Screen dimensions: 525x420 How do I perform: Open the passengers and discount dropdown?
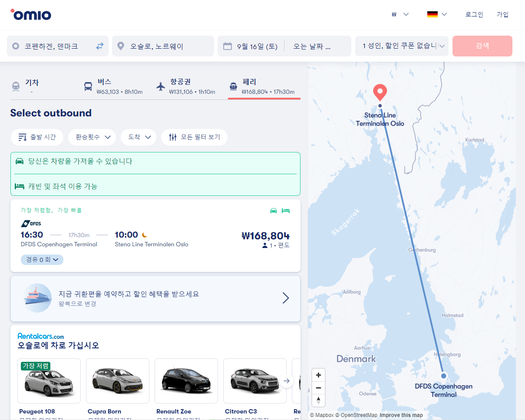(402, 46)
